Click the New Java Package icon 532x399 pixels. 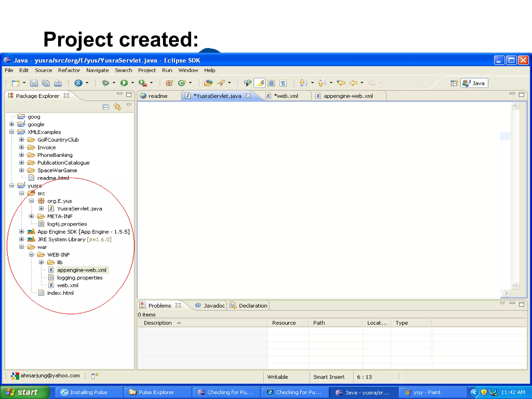click(x=169, y=83)
